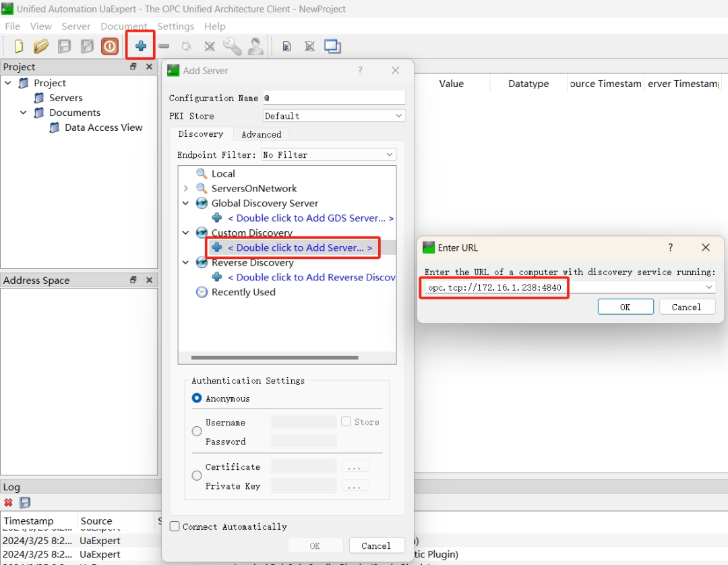Open the Endpoint Filter dropdown
728x565 pixels.
tap(329, 154)
